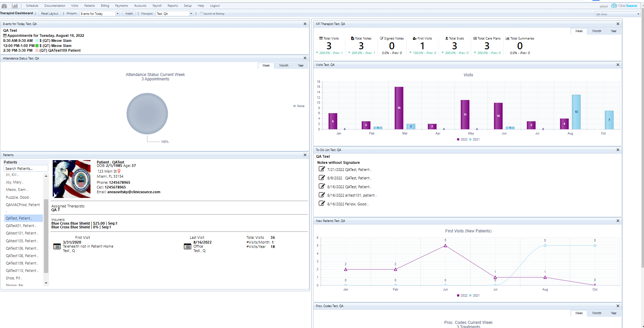Click the Search Patients input field
This screenshot has width=644, height=328.
coord(26,168)
